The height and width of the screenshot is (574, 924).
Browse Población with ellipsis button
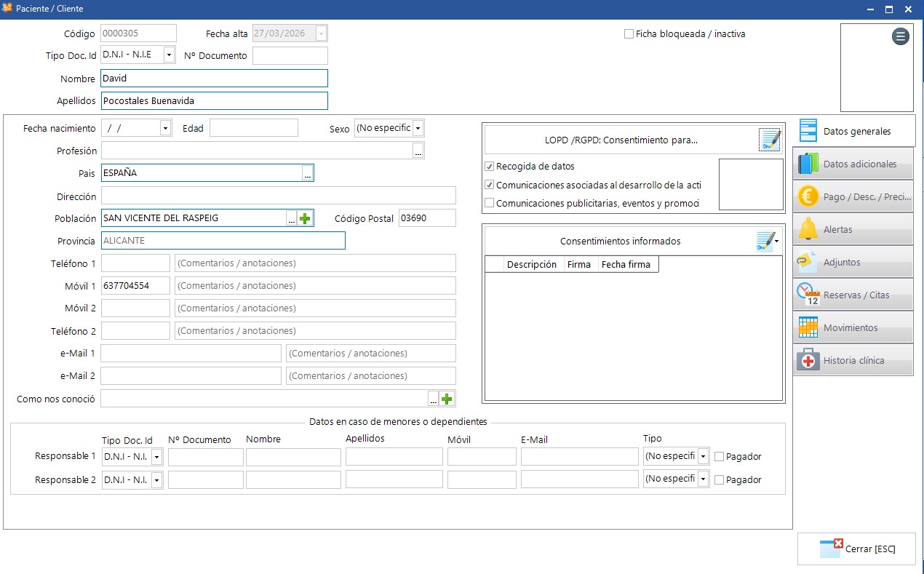(x=292, y=218)
